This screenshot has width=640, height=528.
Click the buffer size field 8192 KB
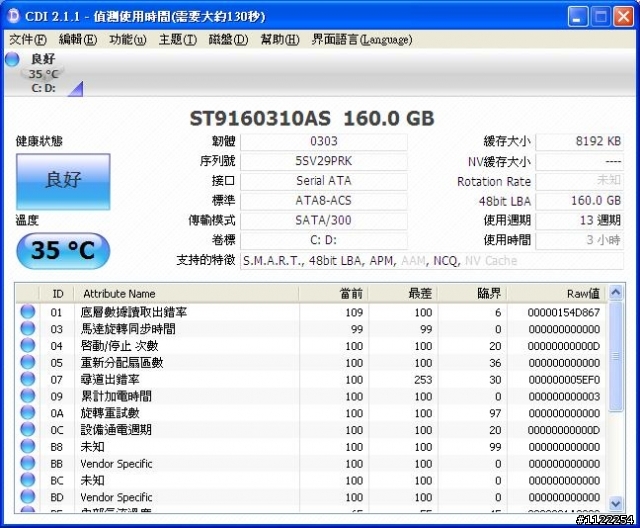579,142
